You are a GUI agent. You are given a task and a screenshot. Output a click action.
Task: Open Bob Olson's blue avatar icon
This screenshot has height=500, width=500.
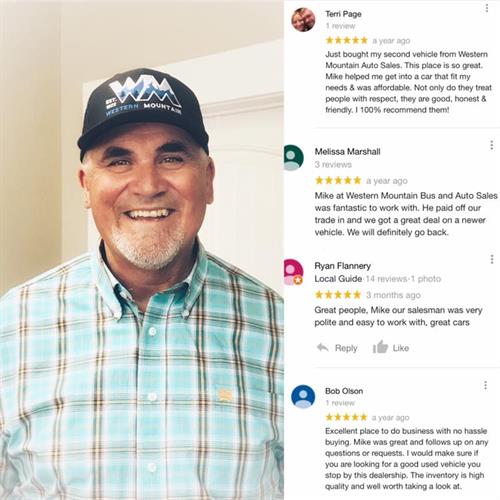(303, 396)
